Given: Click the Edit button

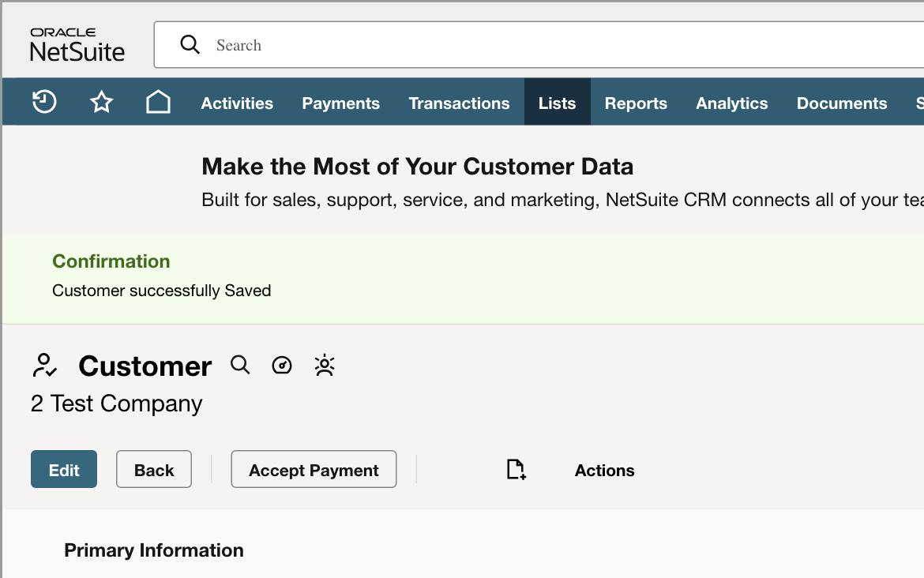Looking at the screenshot, I should pos(64,469).
